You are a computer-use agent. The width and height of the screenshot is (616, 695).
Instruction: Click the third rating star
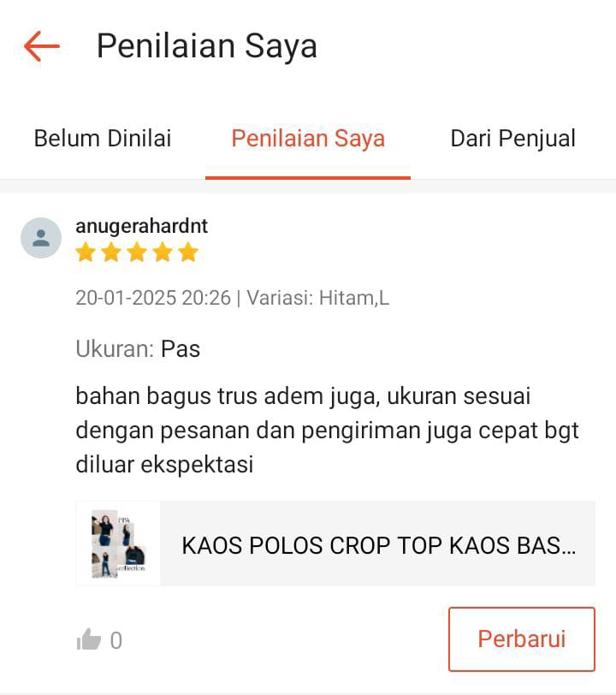coord(137,252)
